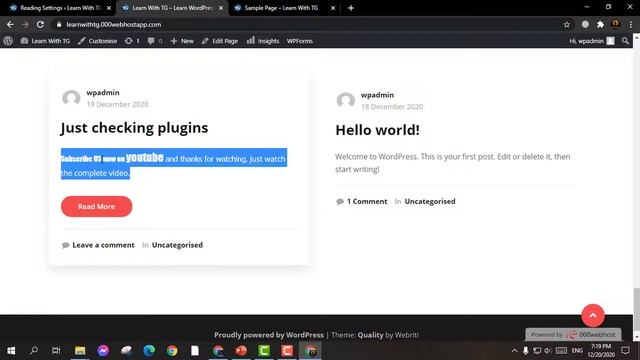Open File Explorer from the taskbar
This screenshot has height=360, width=640.
[x=80, y=351]
